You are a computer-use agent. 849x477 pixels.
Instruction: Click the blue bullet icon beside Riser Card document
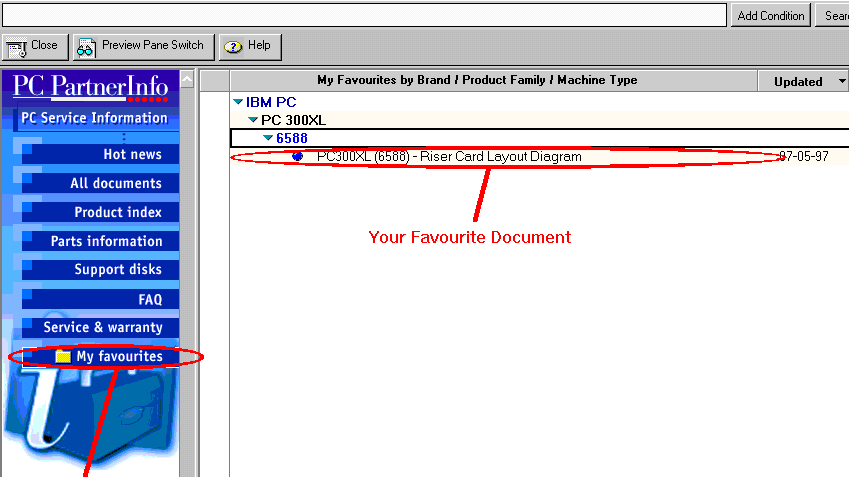tap(297, 157)
